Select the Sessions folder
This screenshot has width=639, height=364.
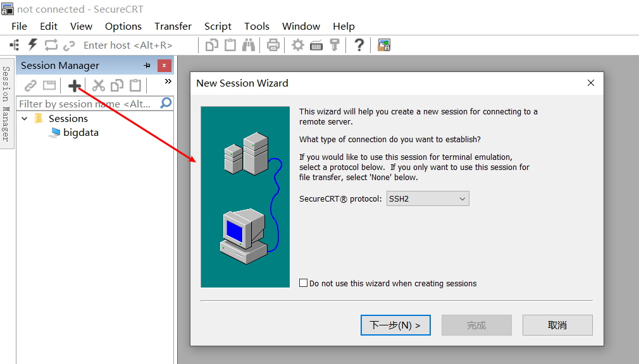[68, 118]
